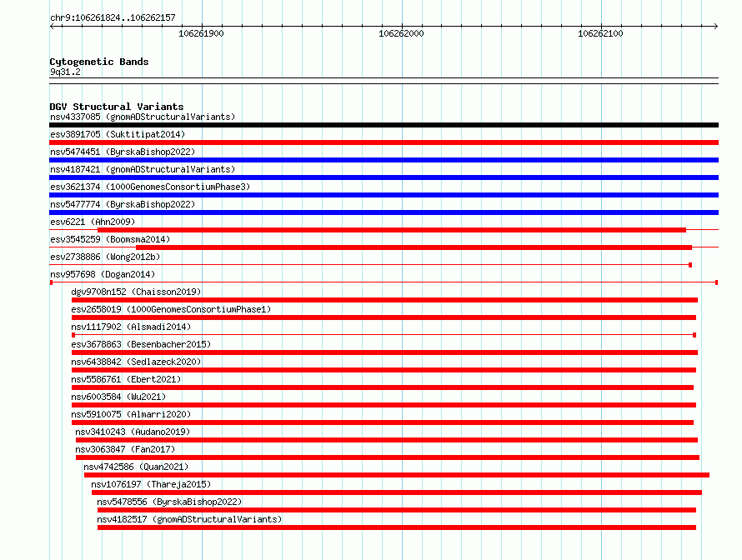Click the ruler's right arrow end

(x=716, y=27)
